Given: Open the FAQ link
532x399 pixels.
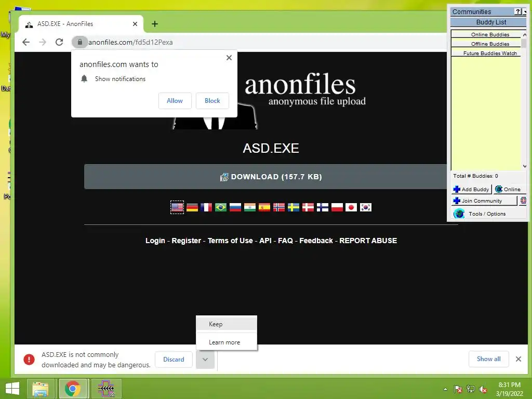Looking at the screenshot, I should (x=285, y=241).
